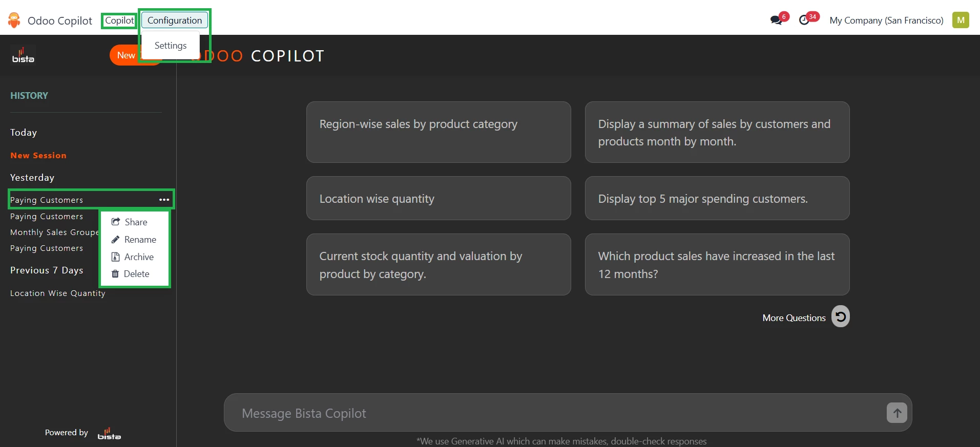Open the Copilot menu in the top bar

point(119,20)
